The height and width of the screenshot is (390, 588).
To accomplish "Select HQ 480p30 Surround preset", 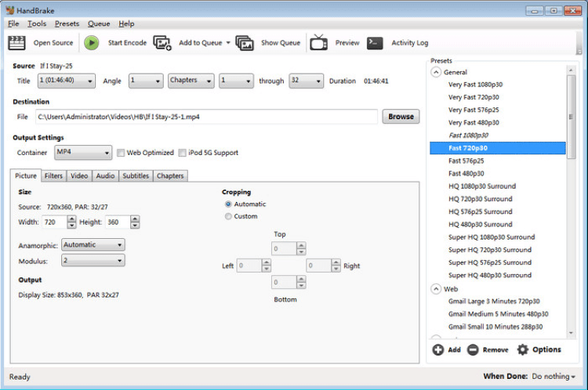I will [x=480, y=225].
